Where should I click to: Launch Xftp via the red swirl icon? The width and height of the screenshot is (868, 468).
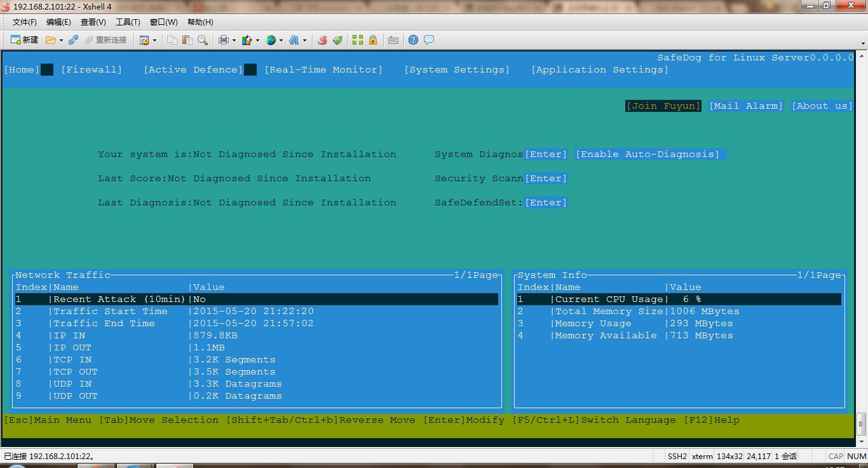click(x=322, y=40)
